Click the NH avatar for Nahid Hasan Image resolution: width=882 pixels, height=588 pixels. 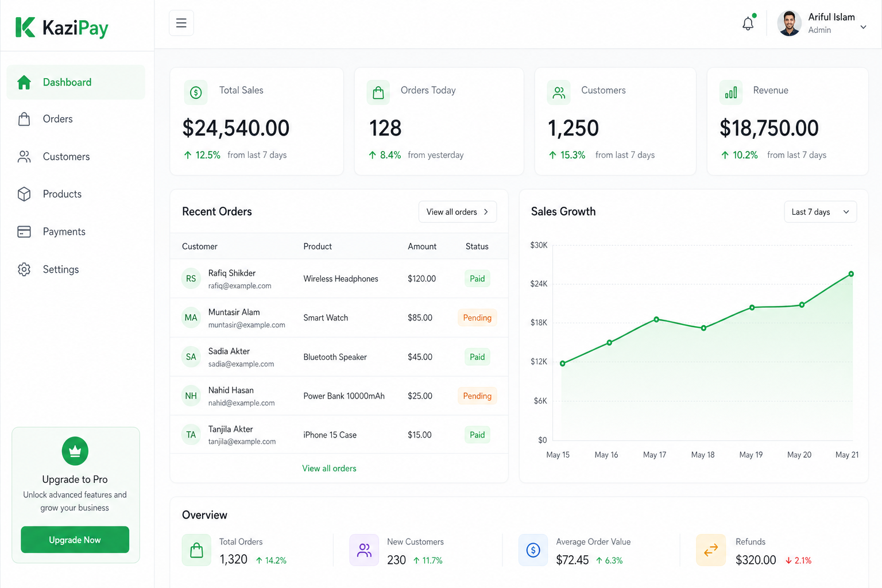coord(191,396)
